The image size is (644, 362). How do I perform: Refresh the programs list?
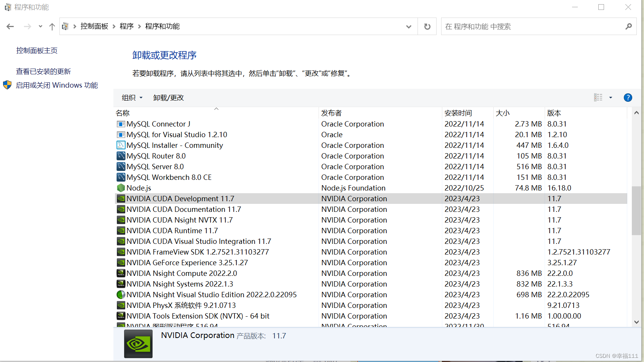427,26
